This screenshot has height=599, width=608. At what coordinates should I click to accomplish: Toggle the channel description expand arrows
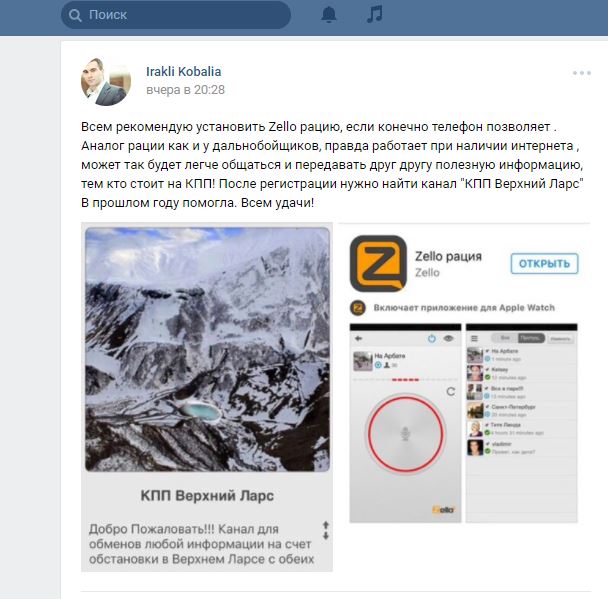click(326, 530)
